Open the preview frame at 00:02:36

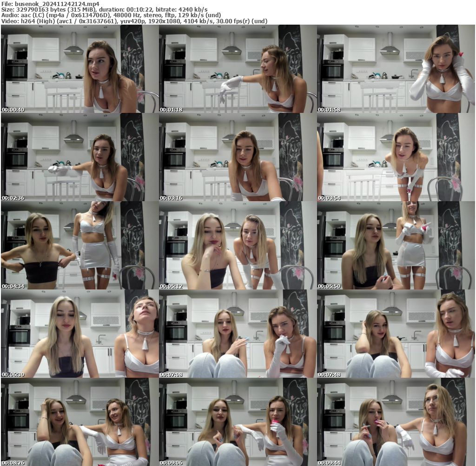(79, 156)
